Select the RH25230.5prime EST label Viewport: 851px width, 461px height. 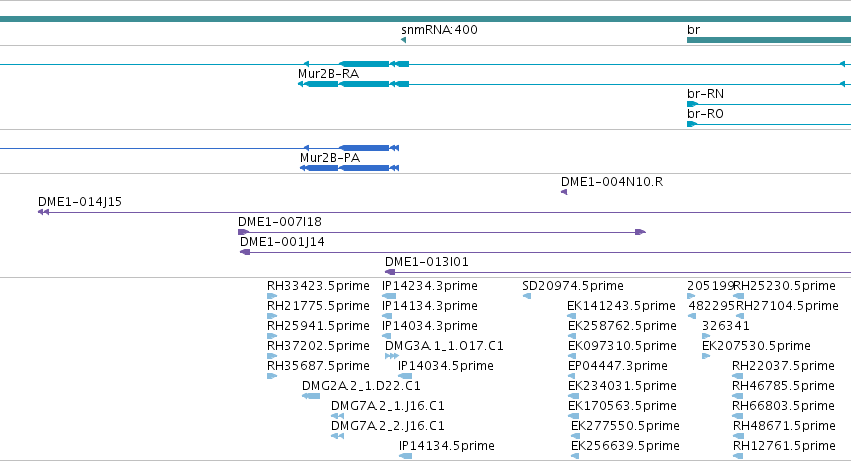[784, 286]
